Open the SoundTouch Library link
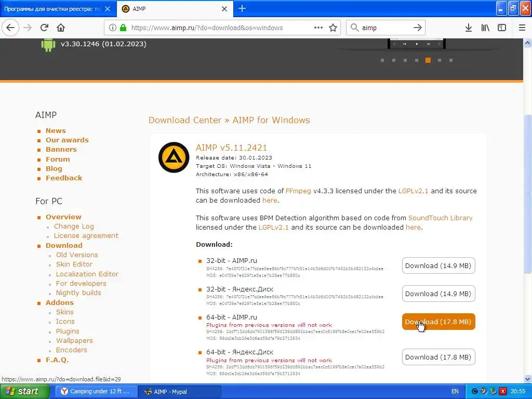 coord(440,218)
